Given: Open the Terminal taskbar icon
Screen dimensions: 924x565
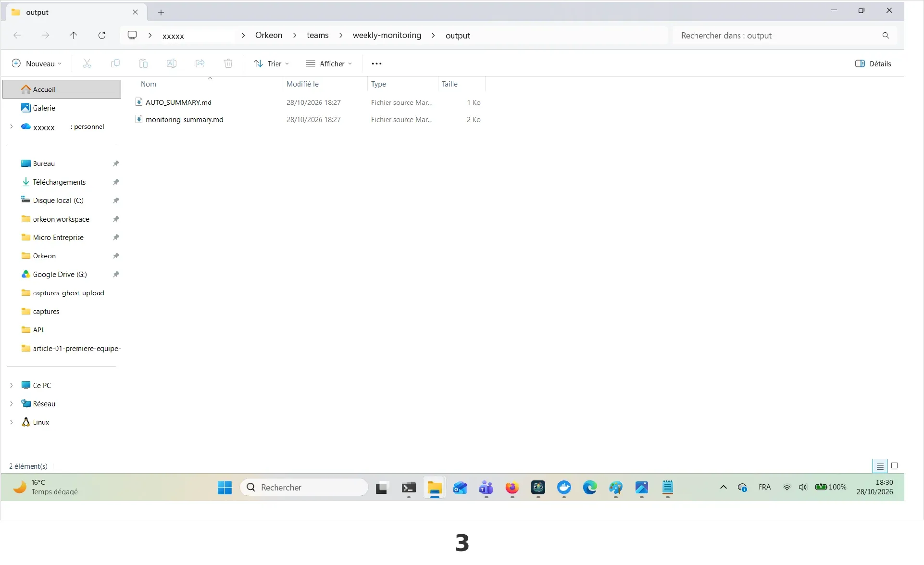Looking at the screenshot, I should 409,488.
